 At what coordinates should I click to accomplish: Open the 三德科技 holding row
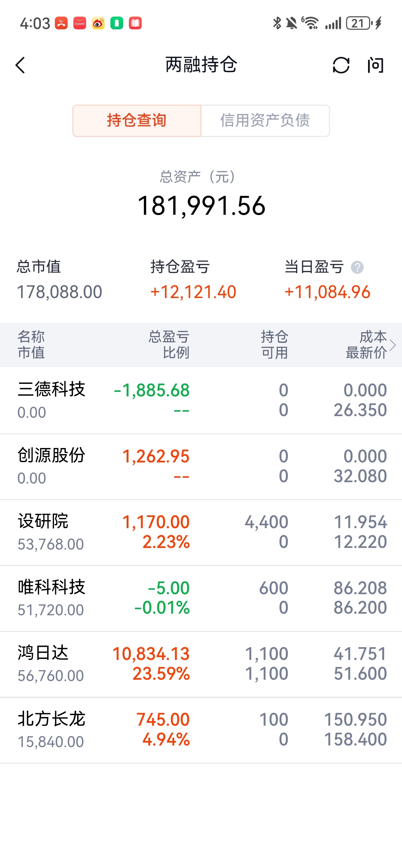201,400
